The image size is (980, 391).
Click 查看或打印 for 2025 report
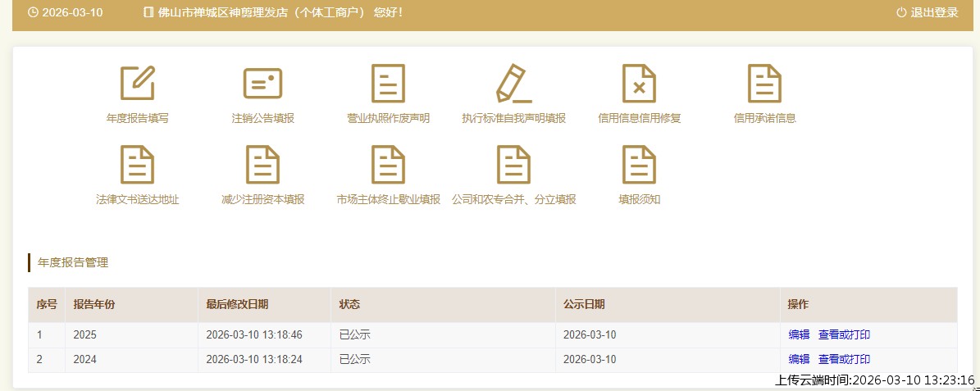tap(844, 334)
